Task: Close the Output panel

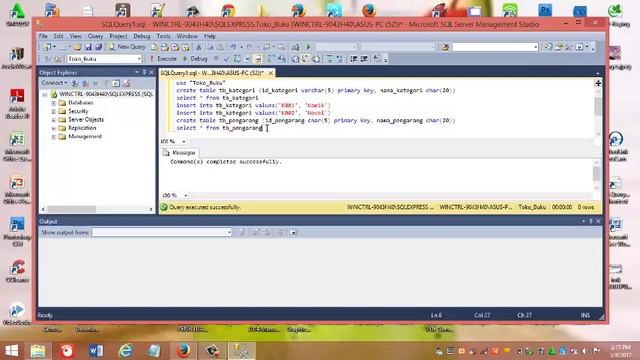Action: click(x=598, y=221)
